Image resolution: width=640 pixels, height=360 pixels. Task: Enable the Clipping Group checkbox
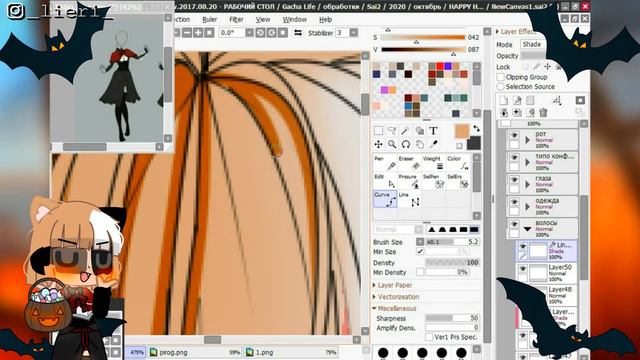(501, 77)
